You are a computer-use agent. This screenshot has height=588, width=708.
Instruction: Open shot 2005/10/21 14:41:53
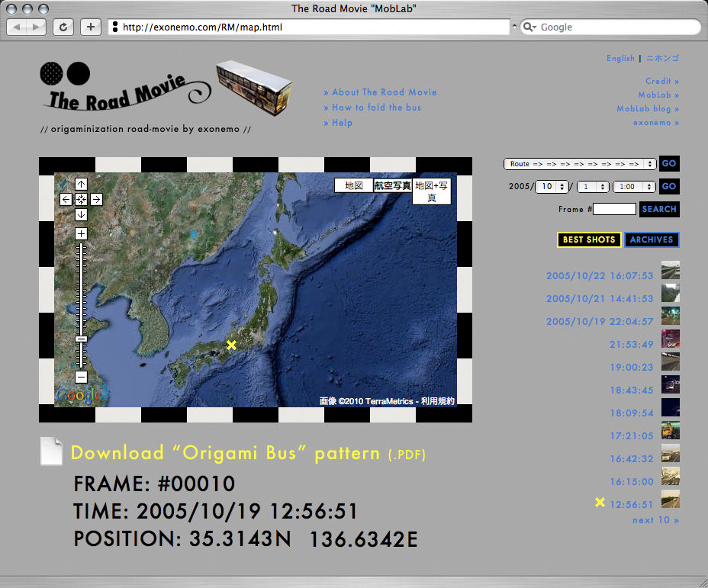(600, 299)
